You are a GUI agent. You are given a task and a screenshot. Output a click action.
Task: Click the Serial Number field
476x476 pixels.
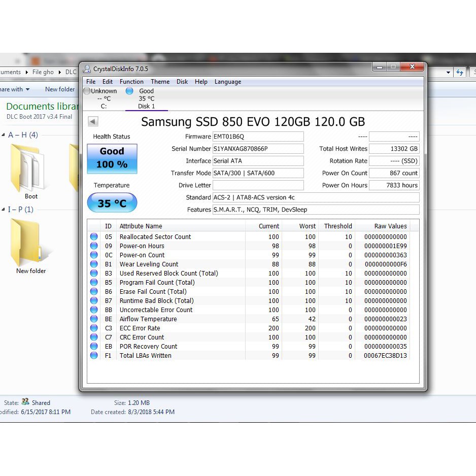pyautogui.click(x=258, y=149)
